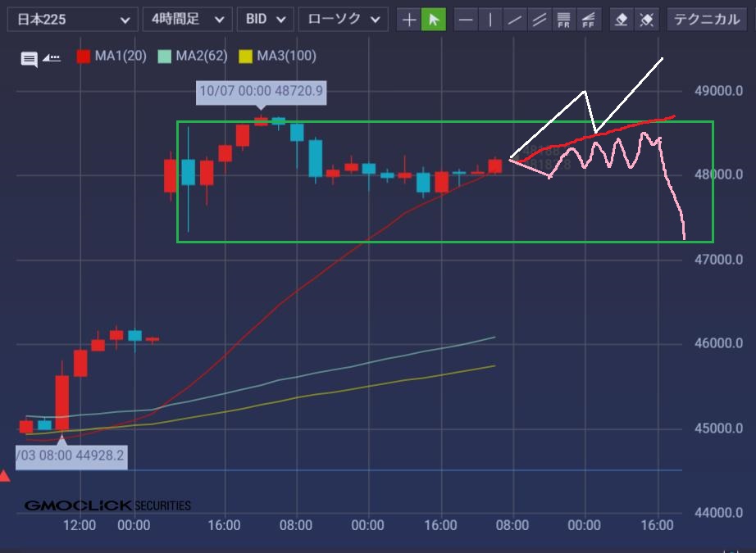Choose the parallel channel line tool

tap(539, 20)
